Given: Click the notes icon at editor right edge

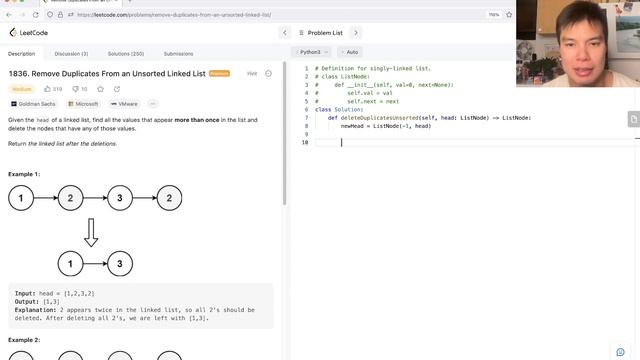Looking at the screenshot, I should point(633,119).
